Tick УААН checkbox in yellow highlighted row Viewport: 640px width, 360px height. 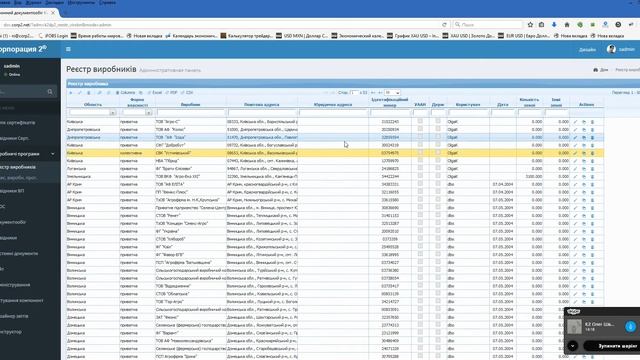[420, 152]
